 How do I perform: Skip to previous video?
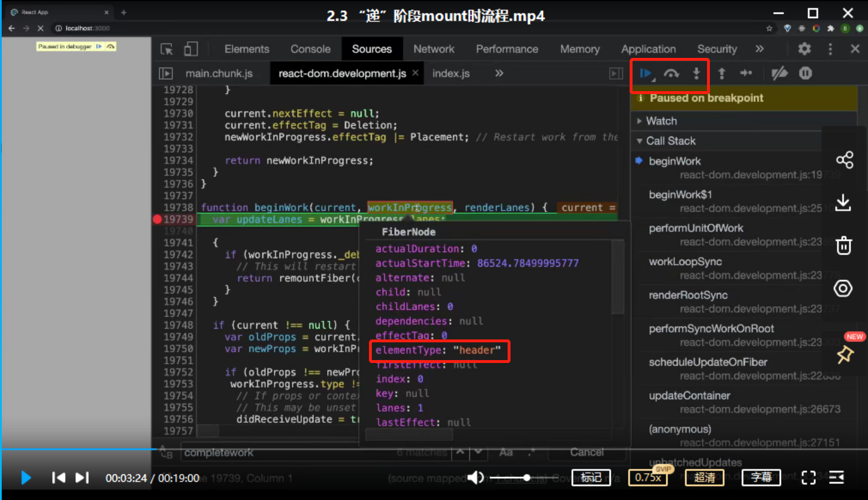[x=58, y=478]
